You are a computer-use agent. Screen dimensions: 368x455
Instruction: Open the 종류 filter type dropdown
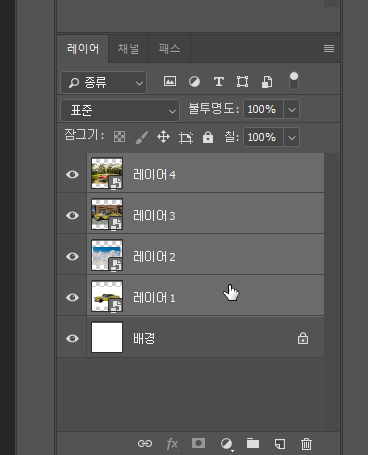point(103,82)
